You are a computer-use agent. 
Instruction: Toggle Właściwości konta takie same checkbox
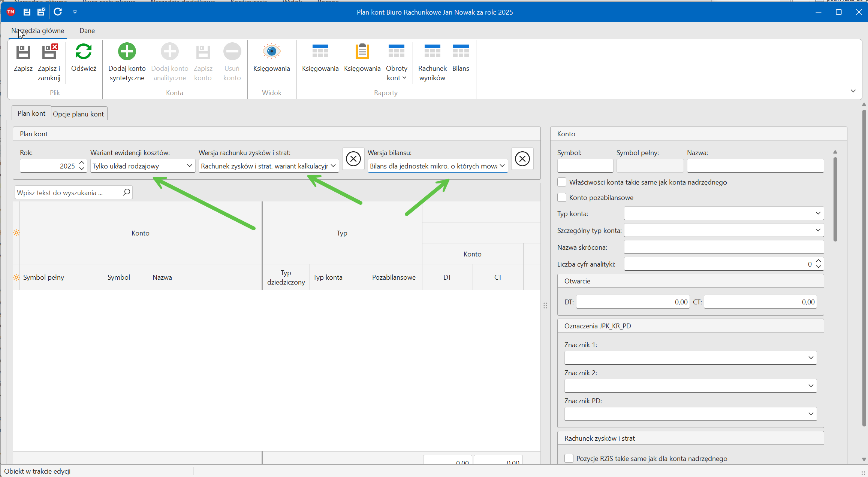(561, 182)
